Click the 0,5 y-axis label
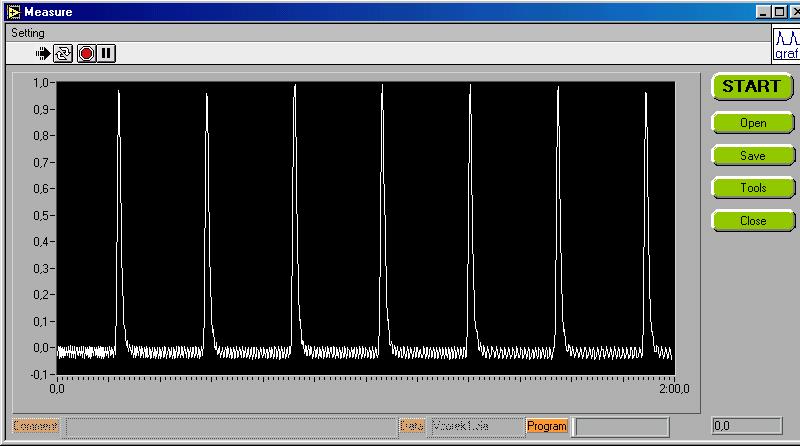 click(x=41, y=215)
